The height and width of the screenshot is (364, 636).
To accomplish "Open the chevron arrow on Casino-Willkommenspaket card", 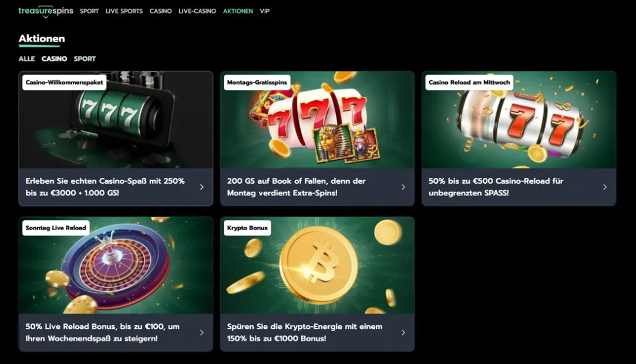I will click(x=201, y=187).
